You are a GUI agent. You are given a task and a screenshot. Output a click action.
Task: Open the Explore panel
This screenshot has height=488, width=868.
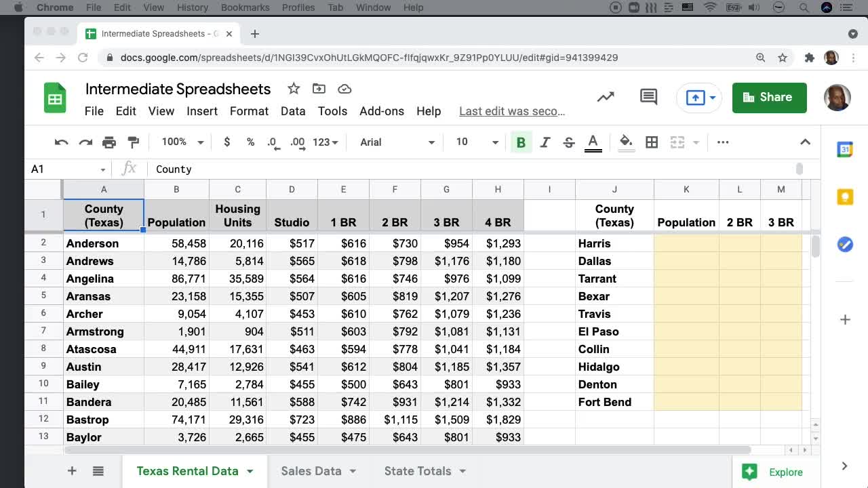coord(773,471)
